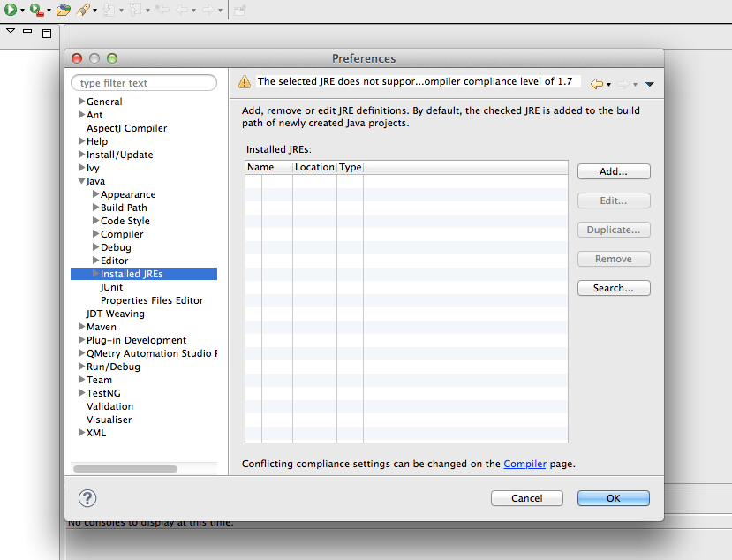Viewport: 732px width, 560px height.
Task: Open the Preferences page menu triangle
Action: pos(649,84)
